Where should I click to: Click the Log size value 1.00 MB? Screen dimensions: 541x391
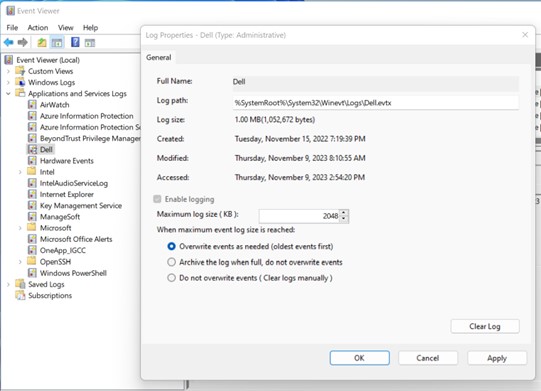275,120
